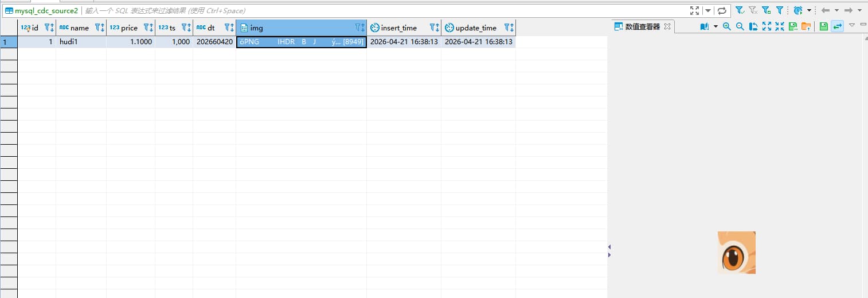The image size is (868, 298).
Task: Save image value to file
Action: (793, 26)
